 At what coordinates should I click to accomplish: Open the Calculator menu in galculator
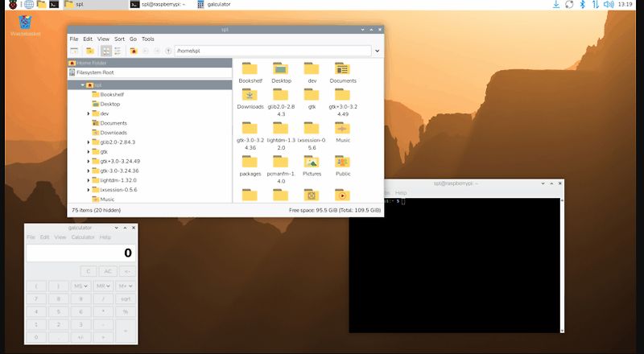tap(83, 237)
